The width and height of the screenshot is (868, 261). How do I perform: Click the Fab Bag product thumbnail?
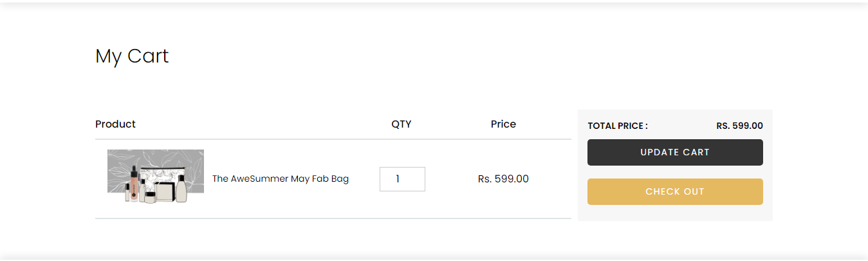(156, 177)
